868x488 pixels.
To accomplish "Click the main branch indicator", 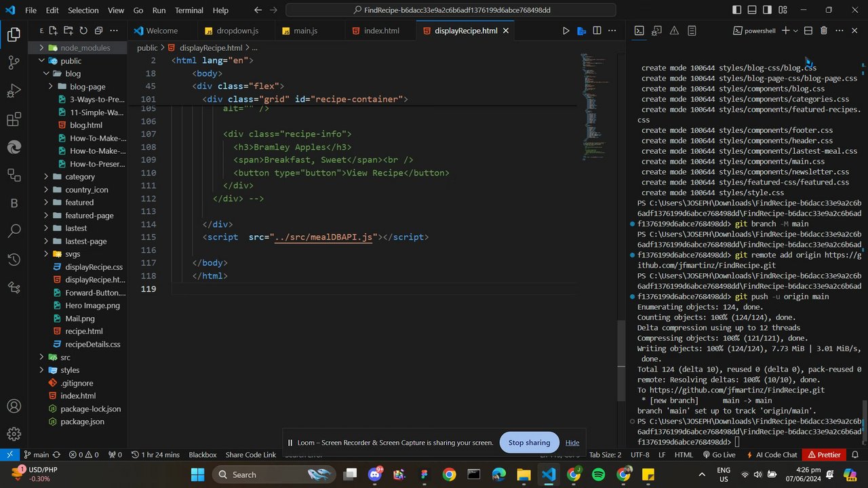I will pyautogui.click(x=36, y=455).
